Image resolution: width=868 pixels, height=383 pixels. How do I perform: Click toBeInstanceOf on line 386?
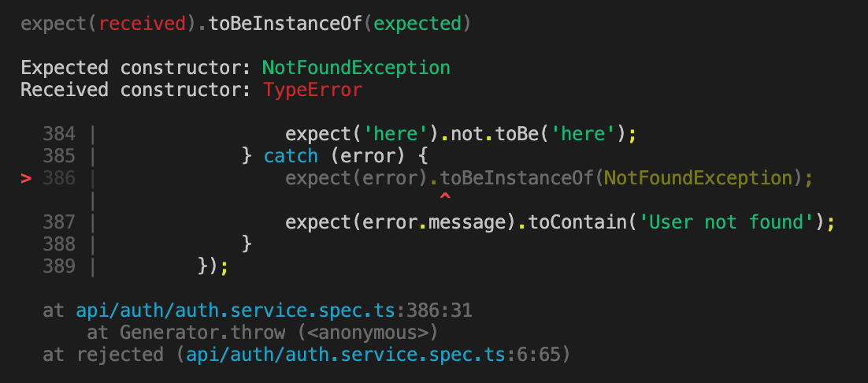[x=517, y=178]
